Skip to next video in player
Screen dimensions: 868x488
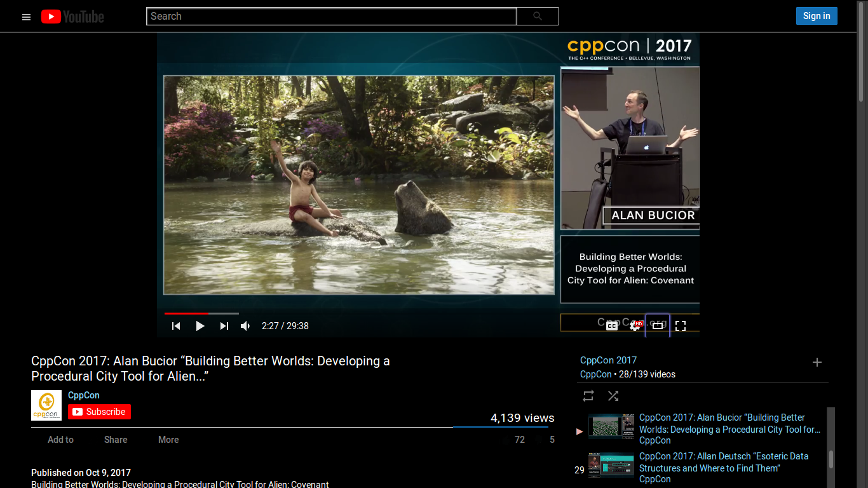coord(224,326)
